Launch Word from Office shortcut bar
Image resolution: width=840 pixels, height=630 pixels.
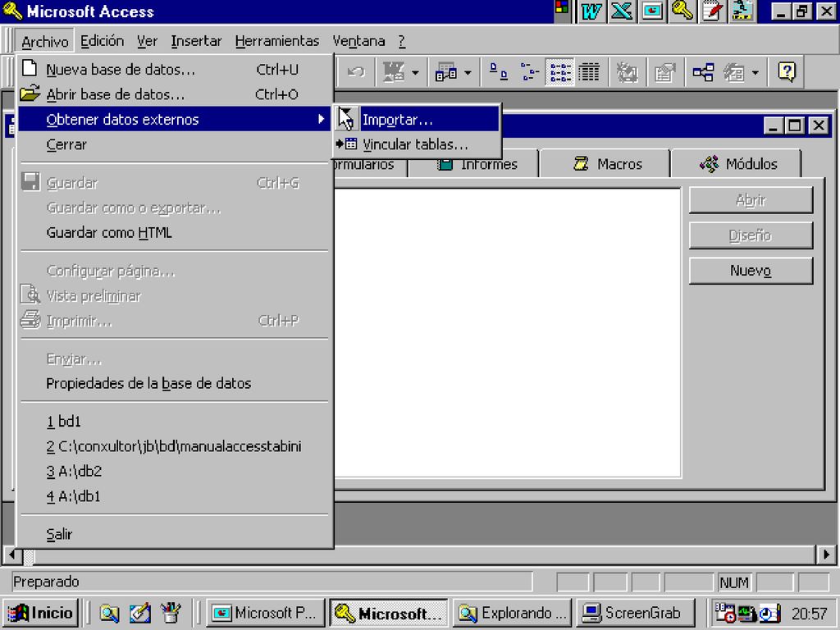[x=591, y=11]
